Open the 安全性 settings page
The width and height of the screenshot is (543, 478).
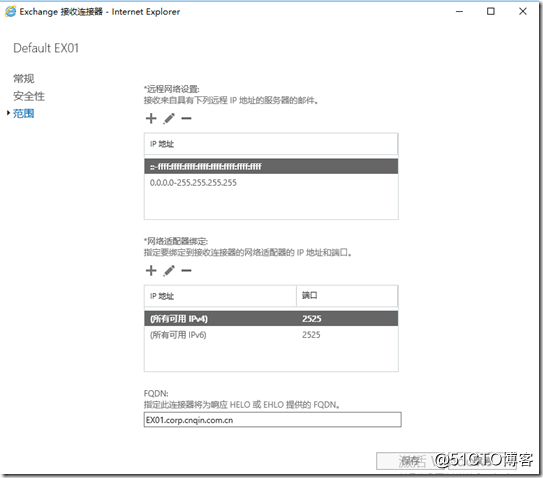click(x=29, y=96)
